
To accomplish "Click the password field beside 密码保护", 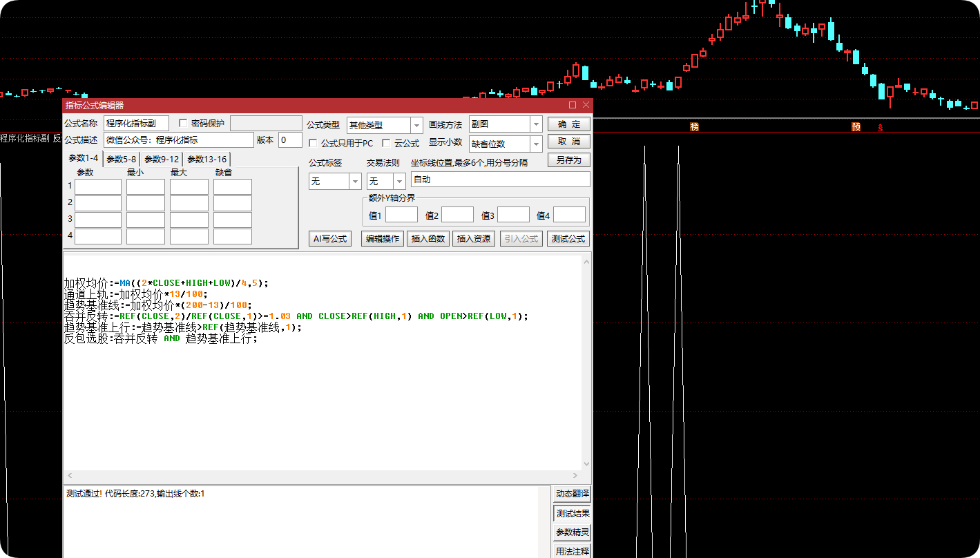I will click(266, 124).
